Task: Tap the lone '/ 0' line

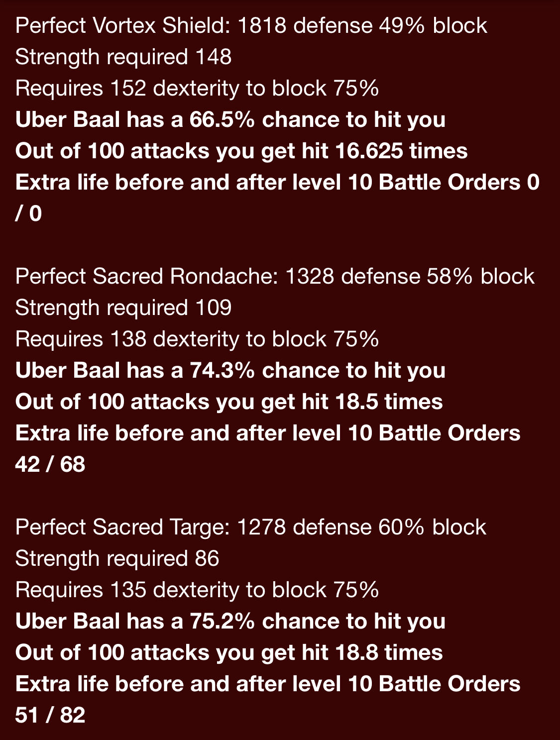Action: (x=28, y=214)
